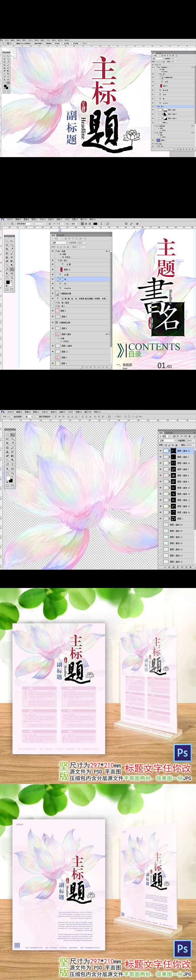
Task: Show the hidden 组 1 副本 group
Action: [53, 303]
